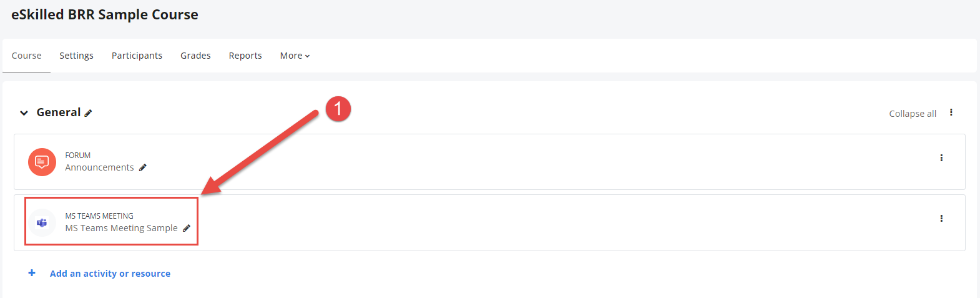Click the Forum activity icon
This screenshot has height=298, width=980.
(42, 162)
